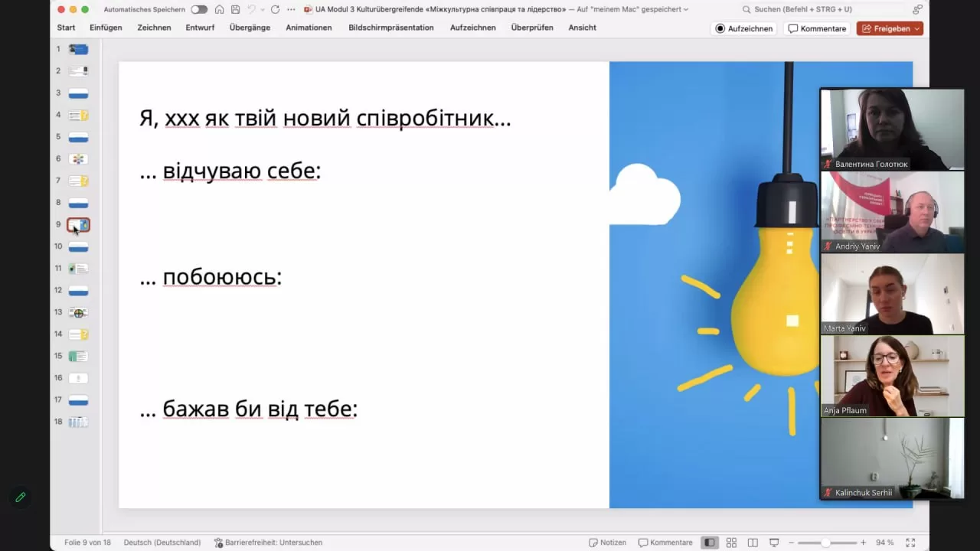Open Kommentare button in top right
The image size is (980, 551).
coord(817,28)
